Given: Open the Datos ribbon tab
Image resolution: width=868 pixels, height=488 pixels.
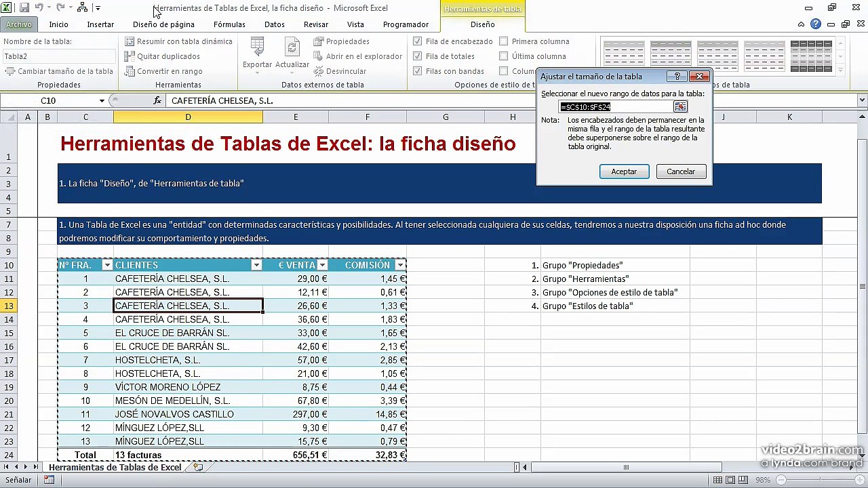Looking at the screenshot, I should (275, 24).
